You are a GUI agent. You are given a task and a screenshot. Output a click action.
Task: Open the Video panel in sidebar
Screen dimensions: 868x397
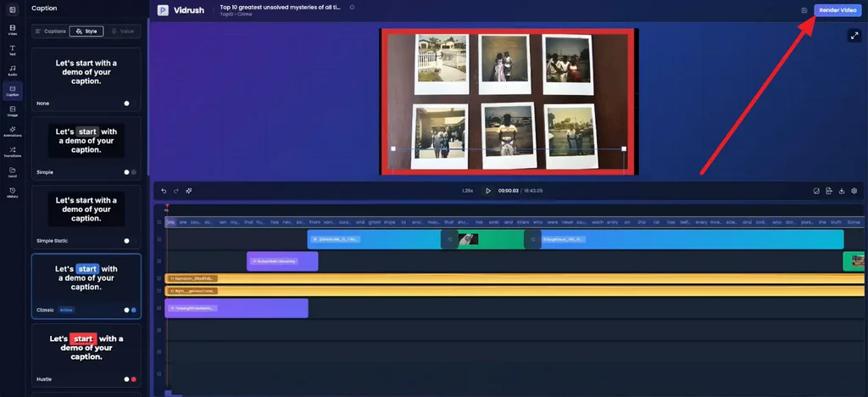(12, 30)
